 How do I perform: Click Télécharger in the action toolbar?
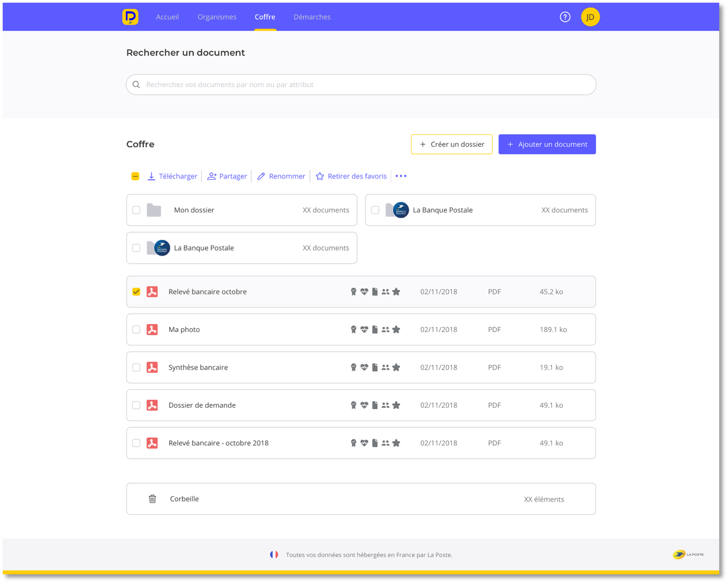(172, 176)
